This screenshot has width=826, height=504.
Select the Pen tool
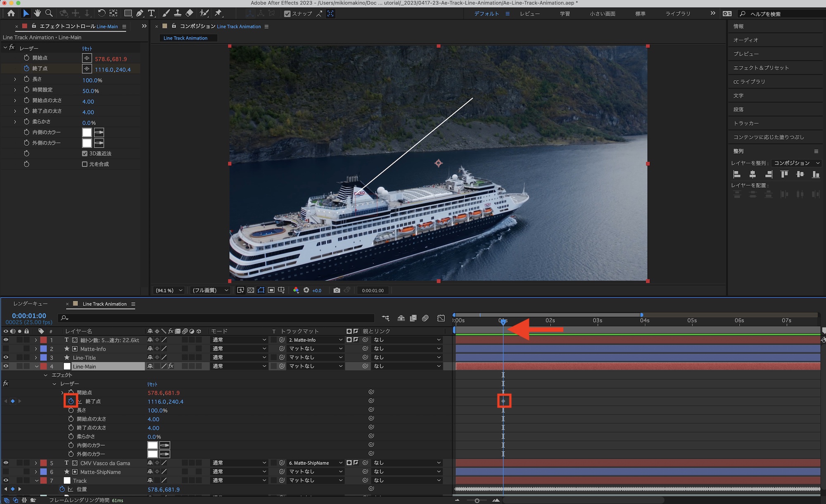[x=140, y=13]
